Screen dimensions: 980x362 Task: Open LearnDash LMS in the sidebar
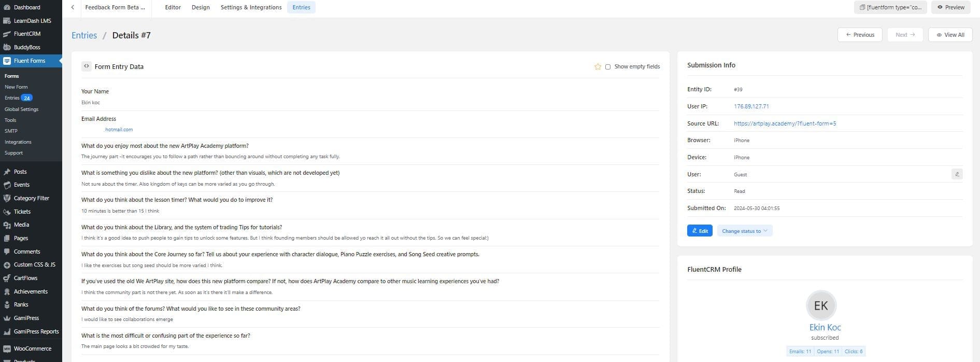[x=32, y=21]
